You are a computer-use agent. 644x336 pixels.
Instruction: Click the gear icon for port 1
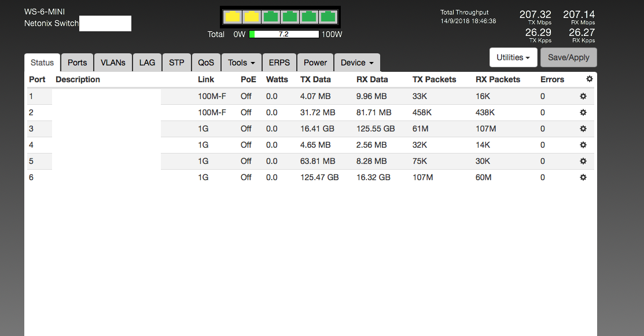pyautogui.click(x=583, y=96)
